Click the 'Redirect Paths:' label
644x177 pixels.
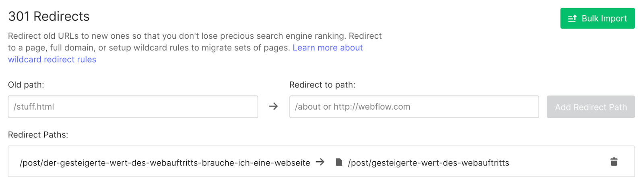(38, 135)
